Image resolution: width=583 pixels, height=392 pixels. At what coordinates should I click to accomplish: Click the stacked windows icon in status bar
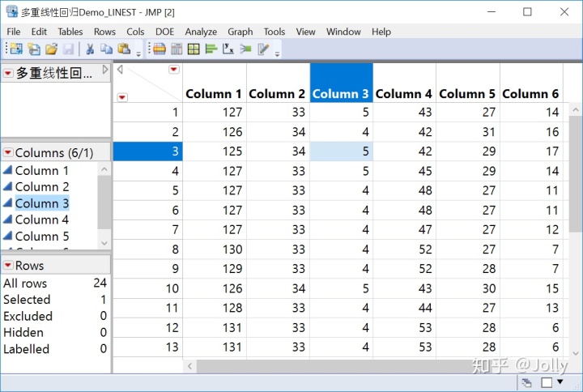(526, 382)
